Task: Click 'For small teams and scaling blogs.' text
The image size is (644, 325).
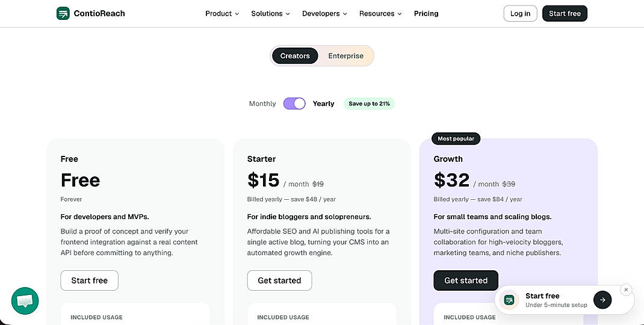Action: 492,217
